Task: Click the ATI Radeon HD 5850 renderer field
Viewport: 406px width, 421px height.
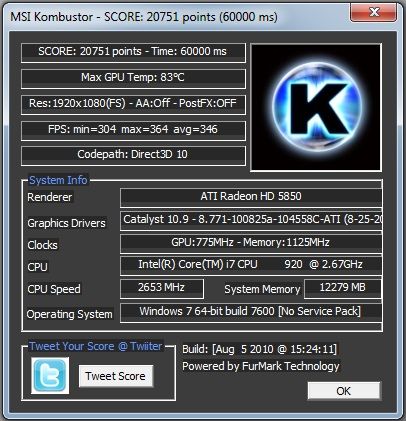Action: [251, 198]
